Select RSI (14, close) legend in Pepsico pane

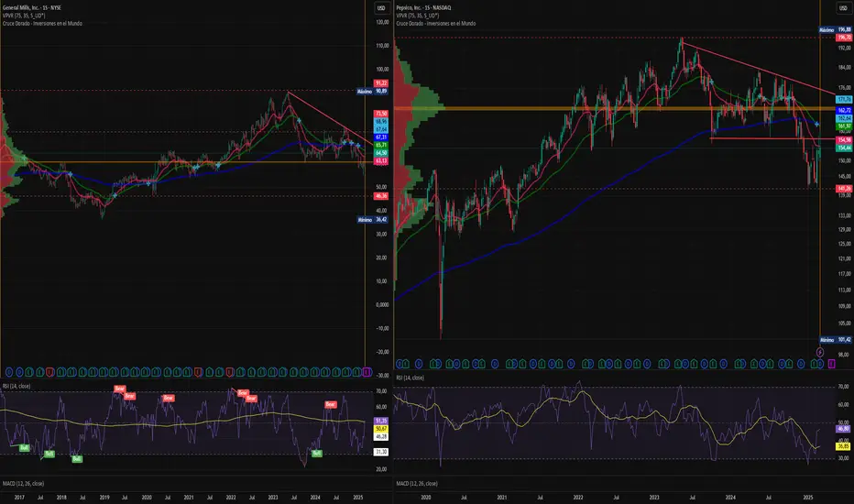(411, 378)
